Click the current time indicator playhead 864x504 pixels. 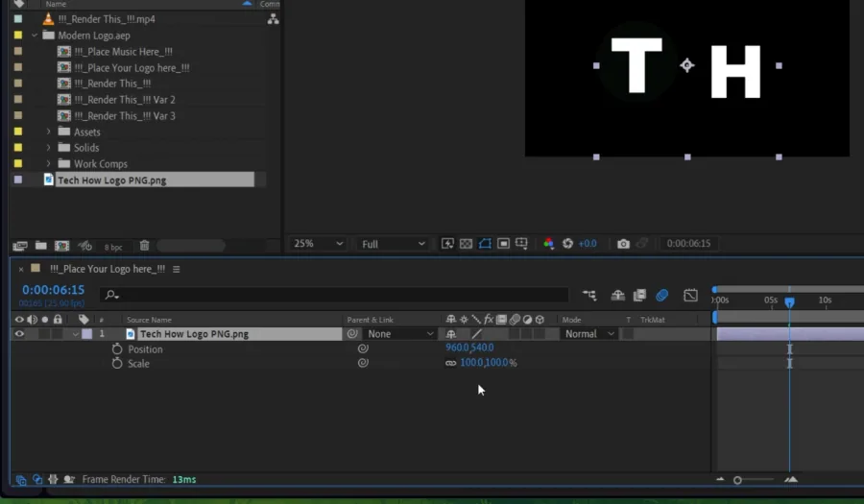[790, 301]
